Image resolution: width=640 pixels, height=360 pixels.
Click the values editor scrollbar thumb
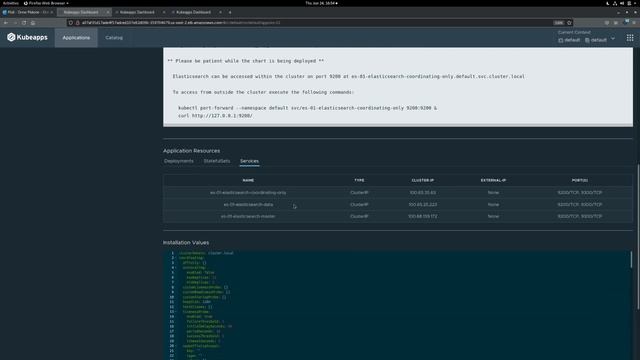[631, 260]
